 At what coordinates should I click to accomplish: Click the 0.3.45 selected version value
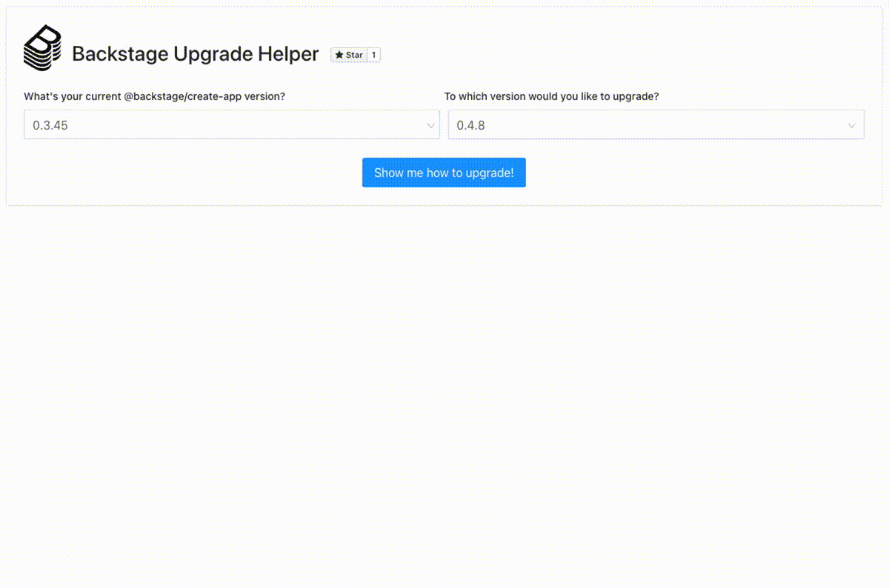(50, 125)
